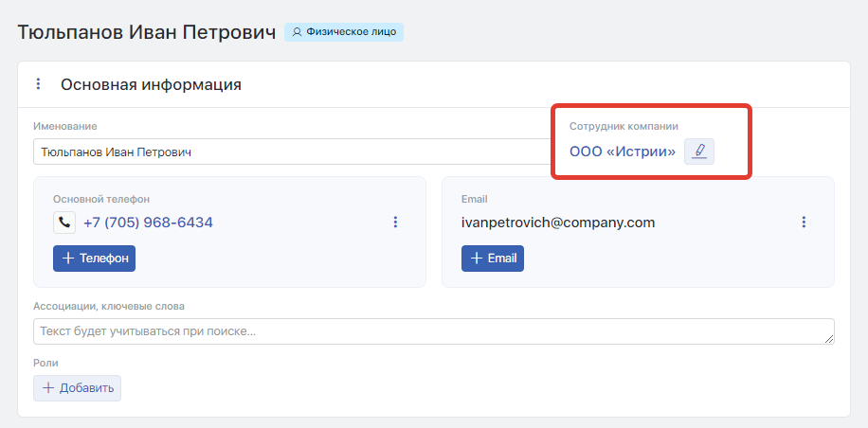The height and width of the screenshot is (428, 868).
Task: Open the Основная информация three-dot menu
Action: click(39, 84)
